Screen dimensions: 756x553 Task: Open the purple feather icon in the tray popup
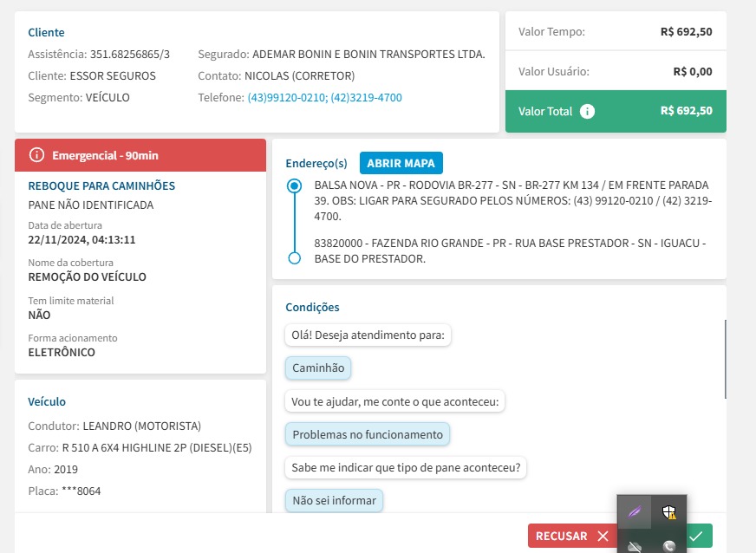[x=635, y=511]
